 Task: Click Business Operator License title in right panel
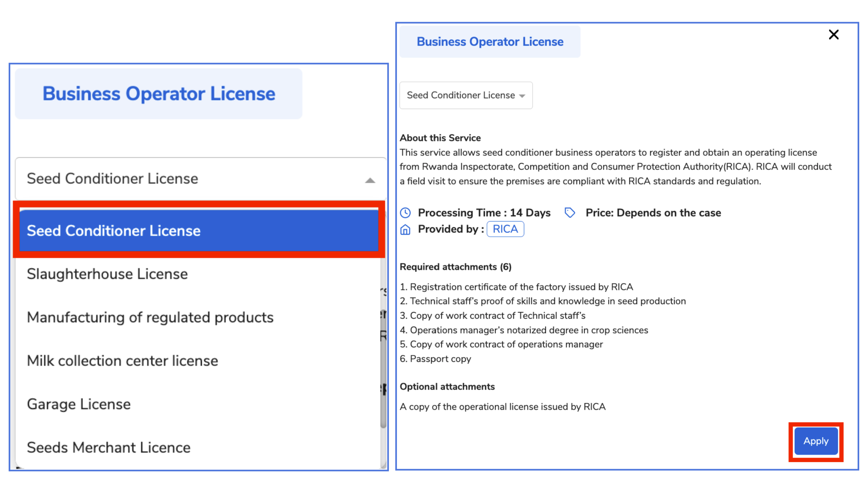click(x=490, y=42)
